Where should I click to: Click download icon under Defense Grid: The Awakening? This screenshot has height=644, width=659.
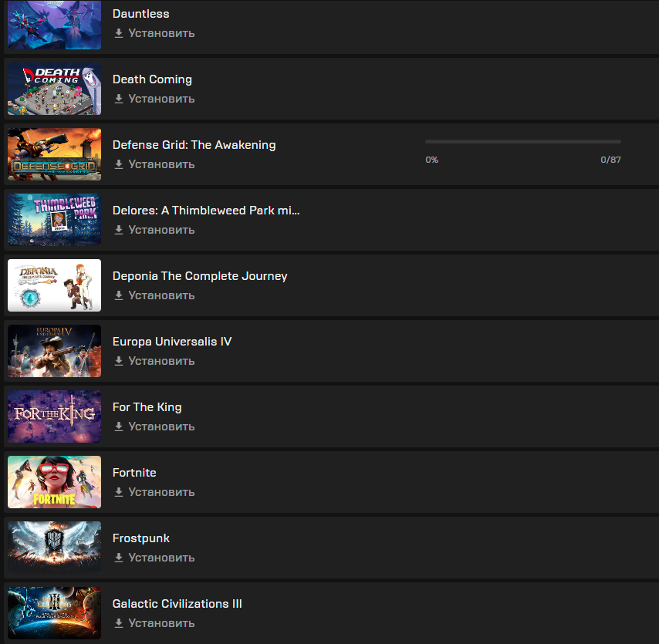click(119, 164)
